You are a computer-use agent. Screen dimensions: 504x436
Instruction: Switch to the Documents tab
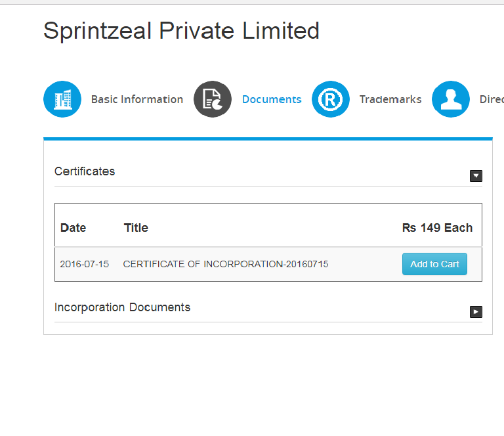[x=272, y=100]
